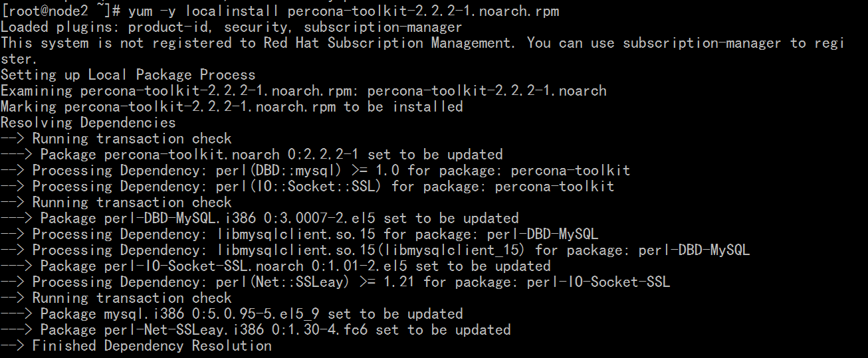This screenshot has height=358, width=868.
Task: Click the Finished Dependency Resolution line
Action: click(136, 346)
